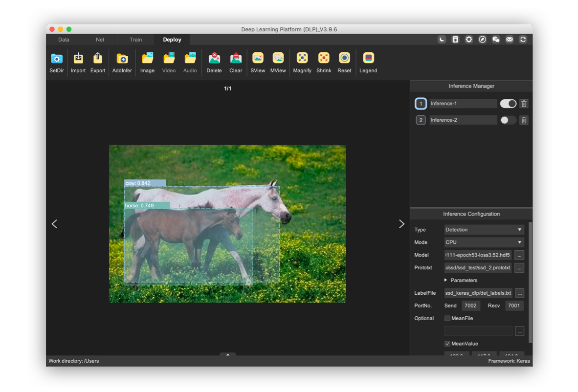Screen dimensions: 578x392
Task: Check the MeanFile checkbox
Action: 447,318
